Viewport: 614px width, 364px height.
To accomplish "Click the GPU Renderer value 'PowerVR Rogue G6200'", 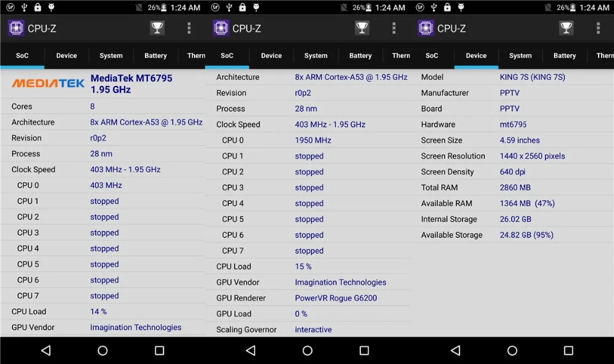I will 336,298.
